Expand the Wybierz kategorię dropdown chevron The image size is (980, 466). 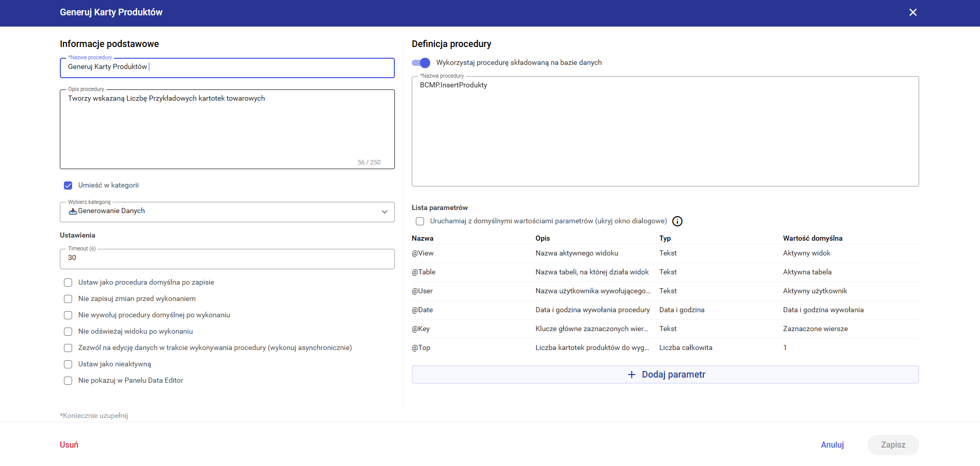[x=384, y=212]
